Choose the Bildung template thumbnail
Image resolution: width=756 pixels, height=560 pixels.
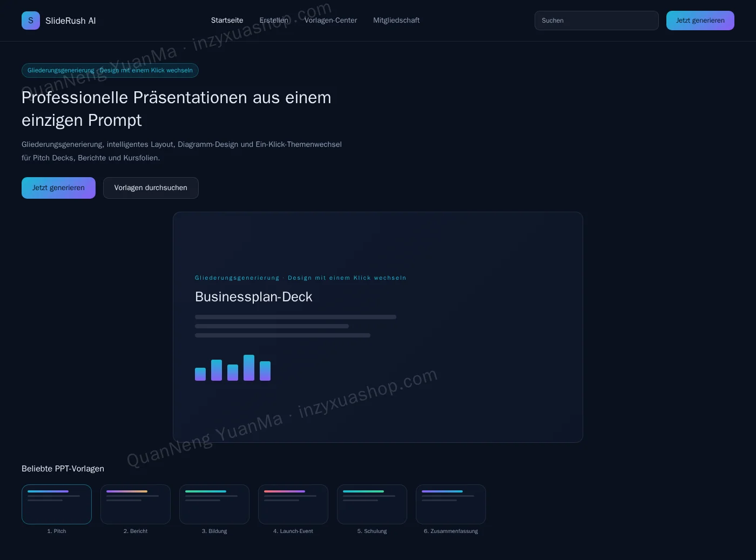point(214,504)
